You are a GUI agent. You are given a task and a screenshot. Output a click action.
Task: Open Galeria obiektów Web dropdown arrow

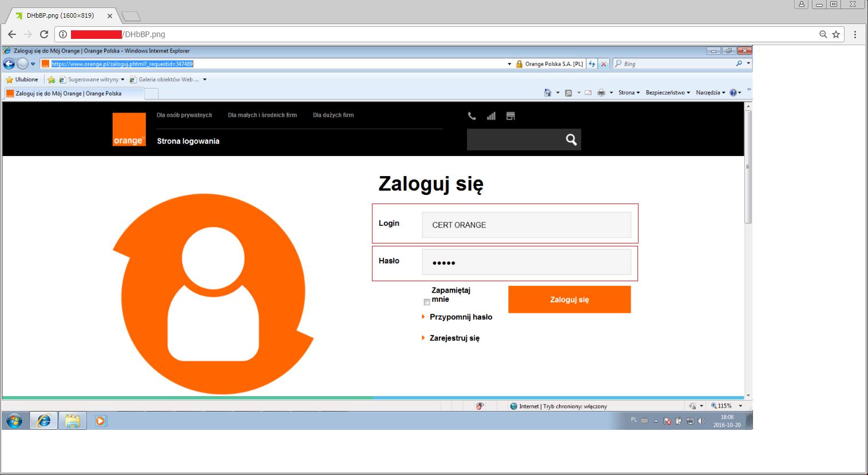coord(205,79)
